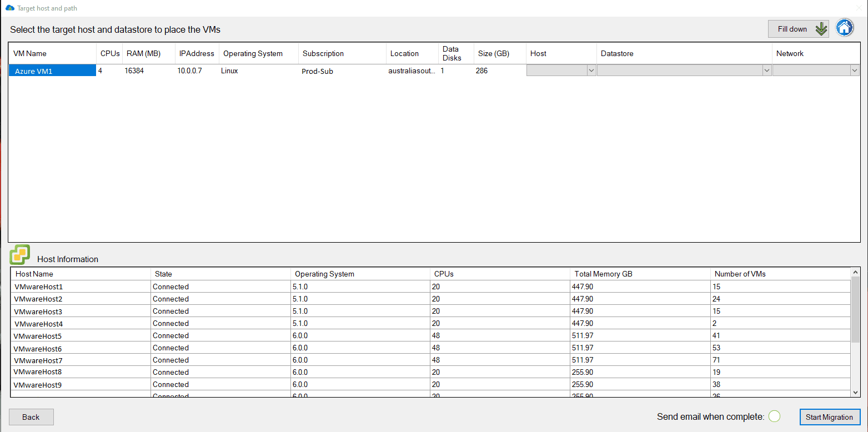This screenshot has width=868, height=432.
Task: Click the home icon in top right
Action: click(845, 28)
